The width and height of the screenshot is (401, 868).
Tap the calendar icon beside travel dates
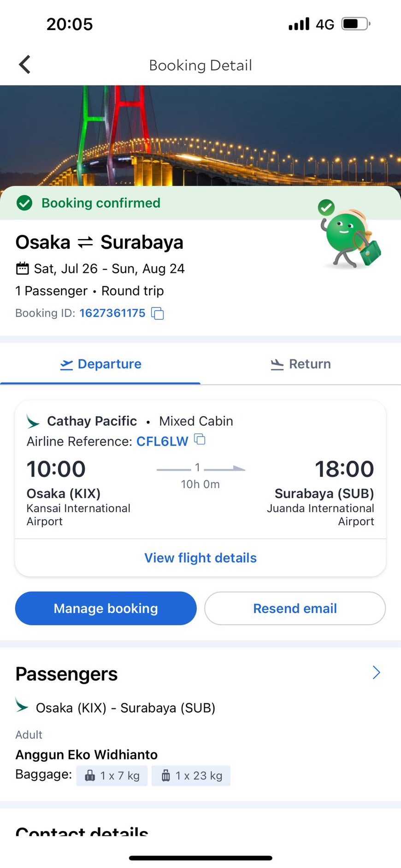(22, 268)
